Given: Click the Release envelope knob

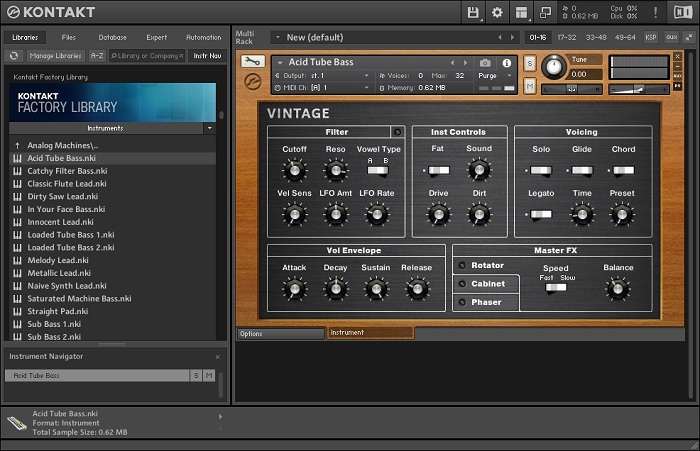Looking at the screenshot, I should (417, 289).
